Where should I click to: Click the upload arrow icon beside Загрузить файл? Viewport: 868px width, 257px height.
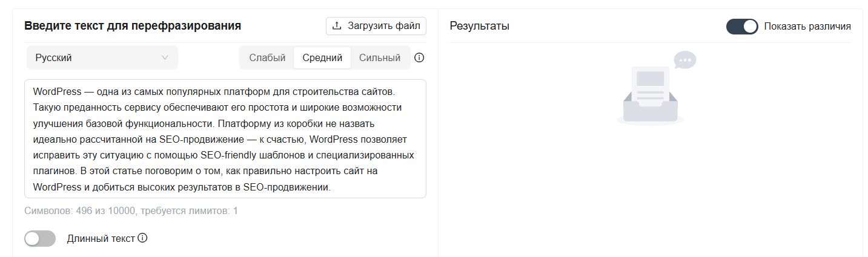[337, 26]
